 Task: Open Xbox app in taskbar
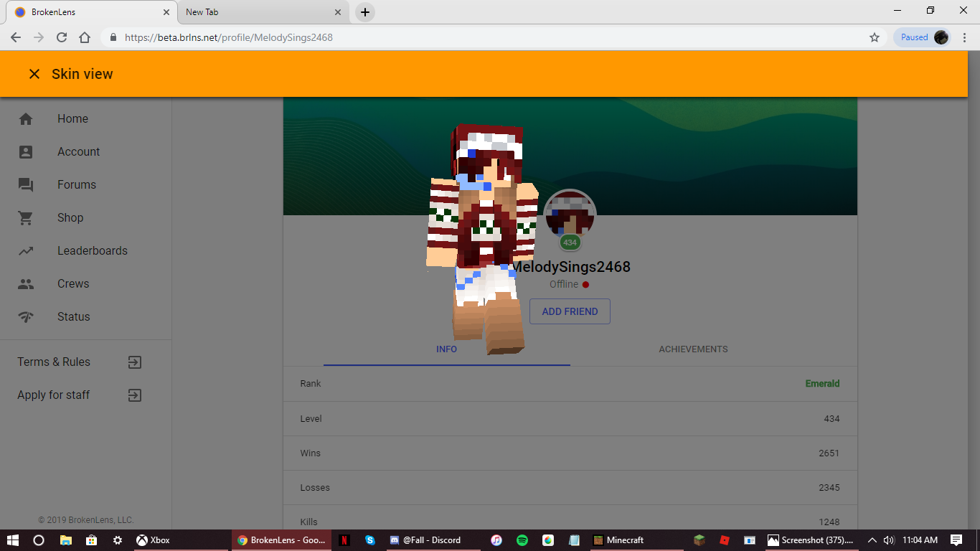182,540
